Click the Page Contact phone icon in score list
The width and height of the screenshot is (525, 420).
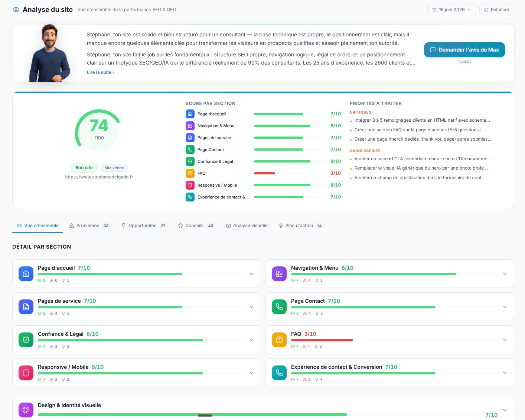tap(190, 150)
